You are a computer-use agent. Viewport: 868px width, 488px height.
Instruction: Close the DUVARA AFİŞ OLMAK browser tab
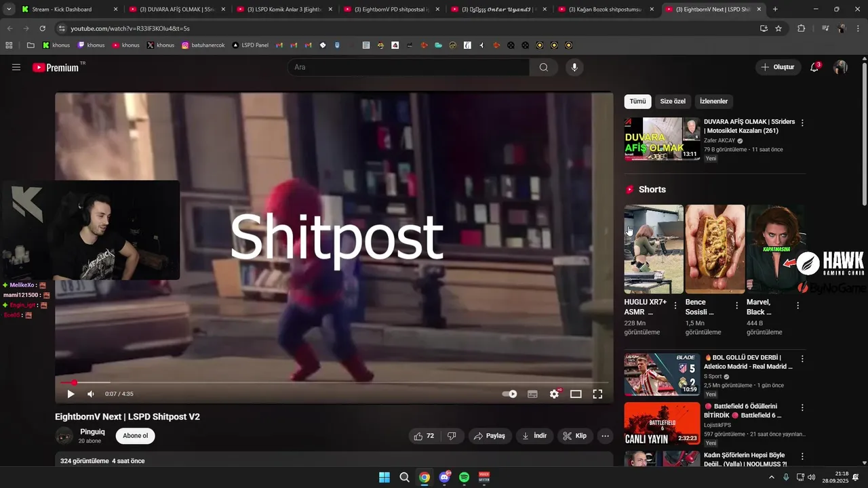point(223,9)
